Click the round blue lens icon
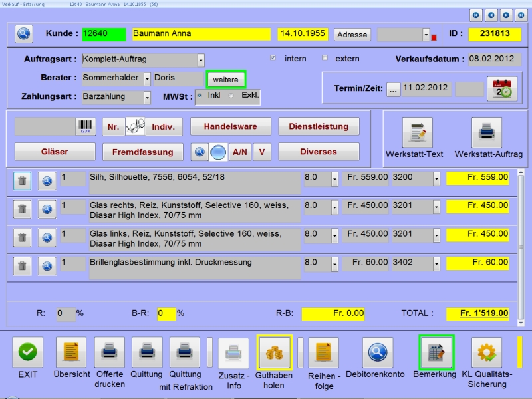Screen dimensions: 532x399 coord(218,152)
